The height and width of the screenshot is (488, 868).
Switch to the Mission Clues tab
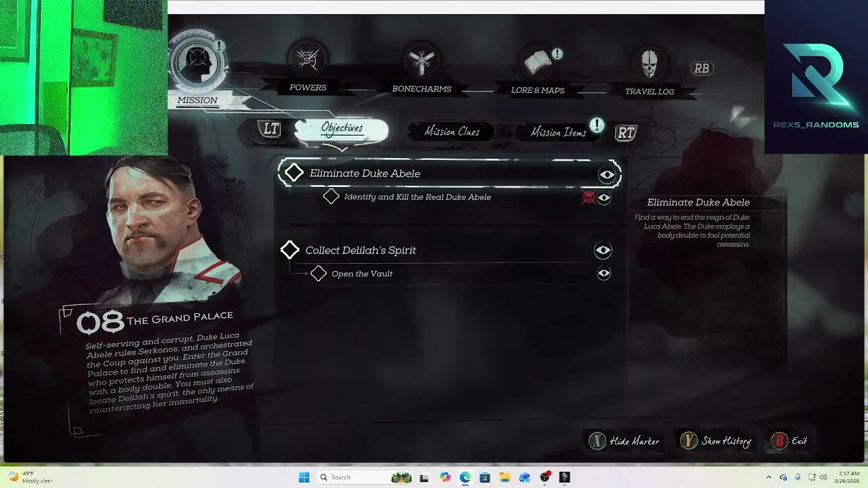click(x=452, y=131)
